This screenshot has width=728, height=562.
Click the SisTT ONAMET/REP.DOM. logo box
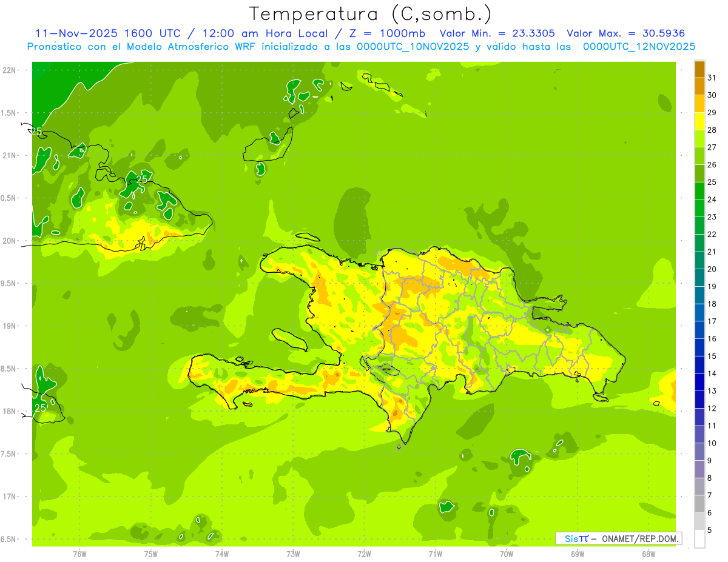tap(619, 538)
